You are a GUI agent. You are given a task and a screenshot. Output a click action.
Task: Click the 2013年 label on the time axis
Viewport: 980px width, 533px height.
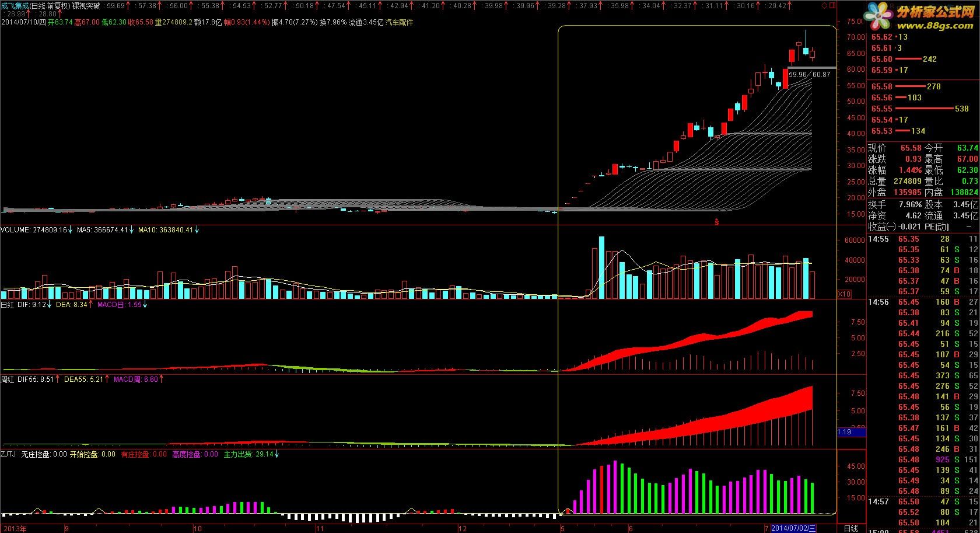coord(15,528)
